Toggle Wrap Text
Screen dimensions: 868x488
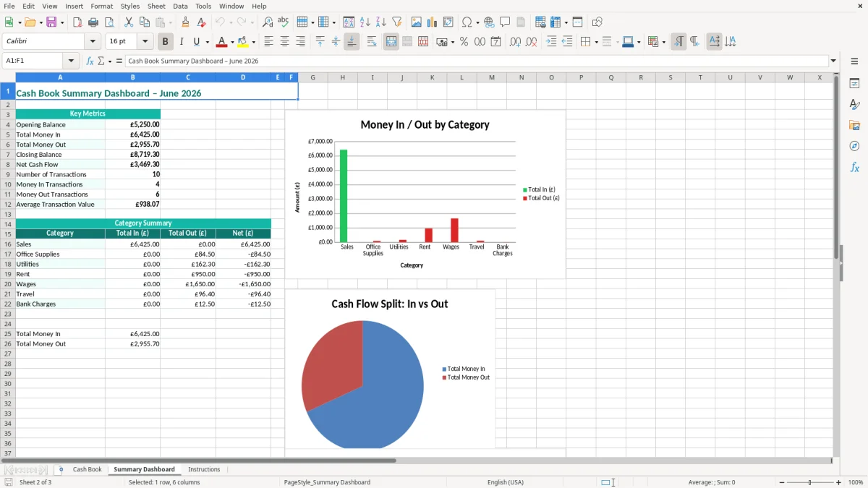pos(372,42)
